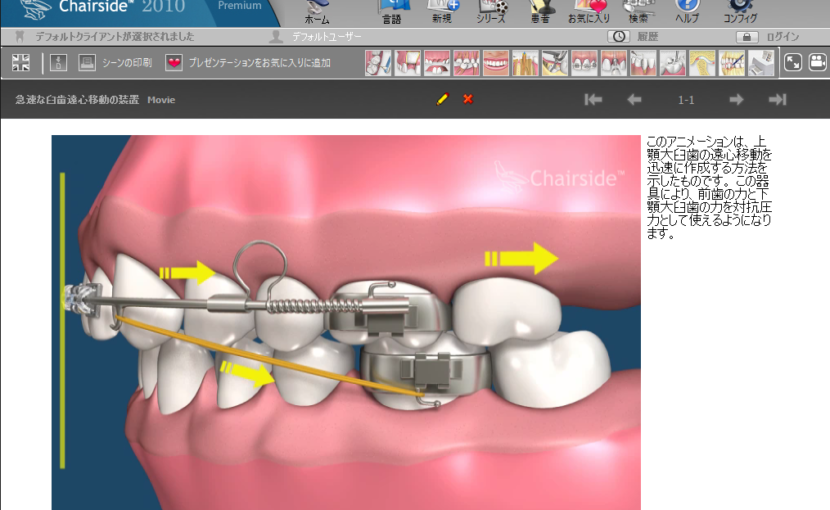Screen dimensions: 830x510
Task: Click シーンの印刷 (Print scene) label
Action: (127, 63)
